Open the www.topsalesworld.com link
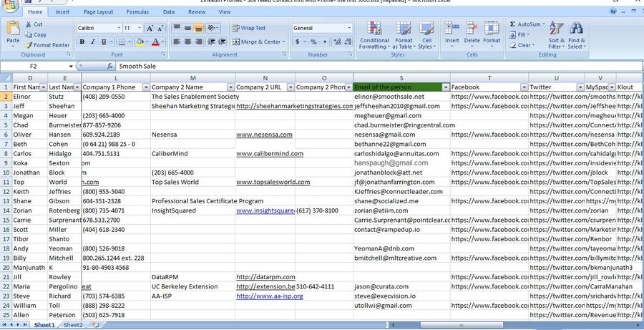Screen dimensions: 644x330 pyautogui.click(x=273, y=182)
